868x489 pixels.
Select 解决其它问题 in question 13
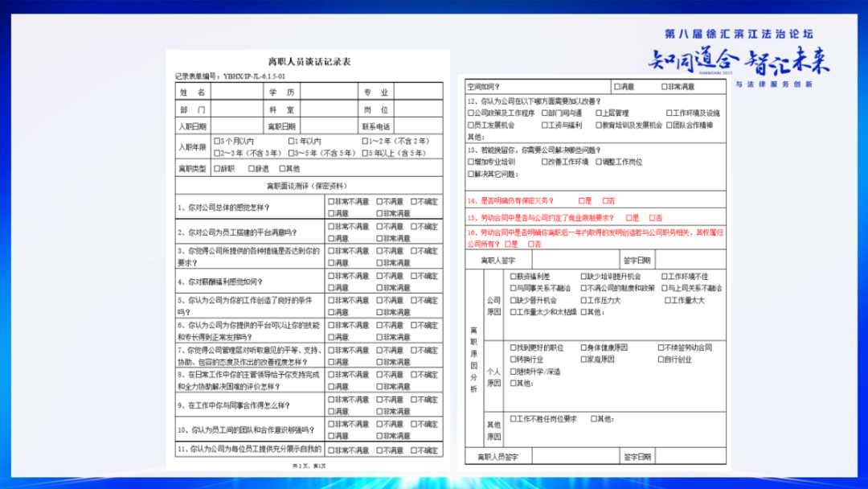coord(471,174)
